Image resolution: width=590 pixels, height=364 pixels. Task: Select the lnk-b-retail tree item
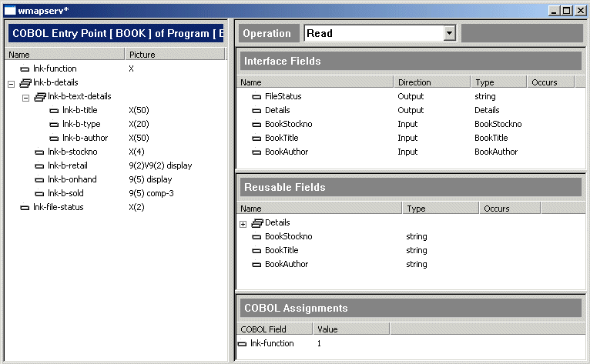pyautogui.click(x=69, y=166)
